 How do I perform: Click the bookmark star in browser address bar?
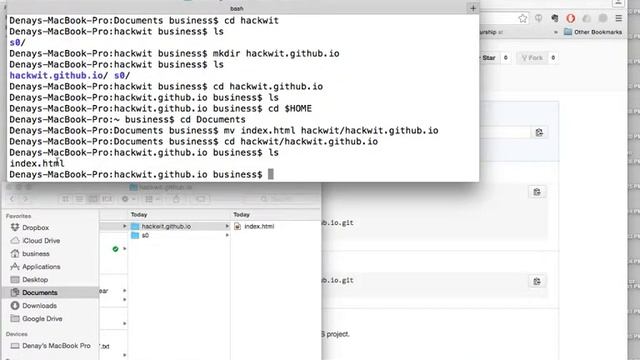point(522,18)
